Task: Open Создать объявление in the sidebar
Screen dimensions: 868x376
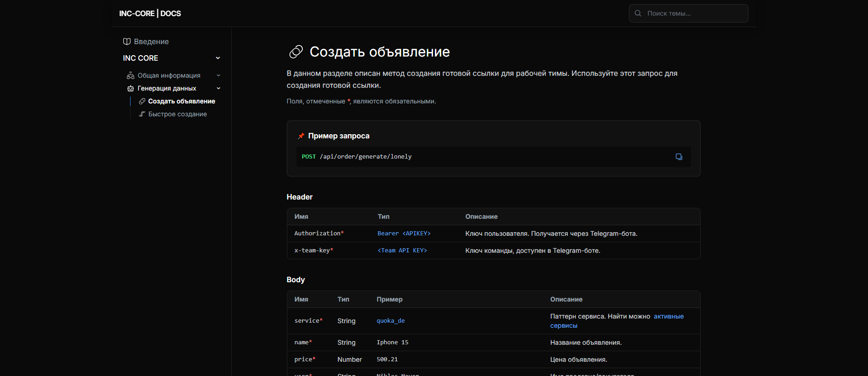Action: (182, 101)
